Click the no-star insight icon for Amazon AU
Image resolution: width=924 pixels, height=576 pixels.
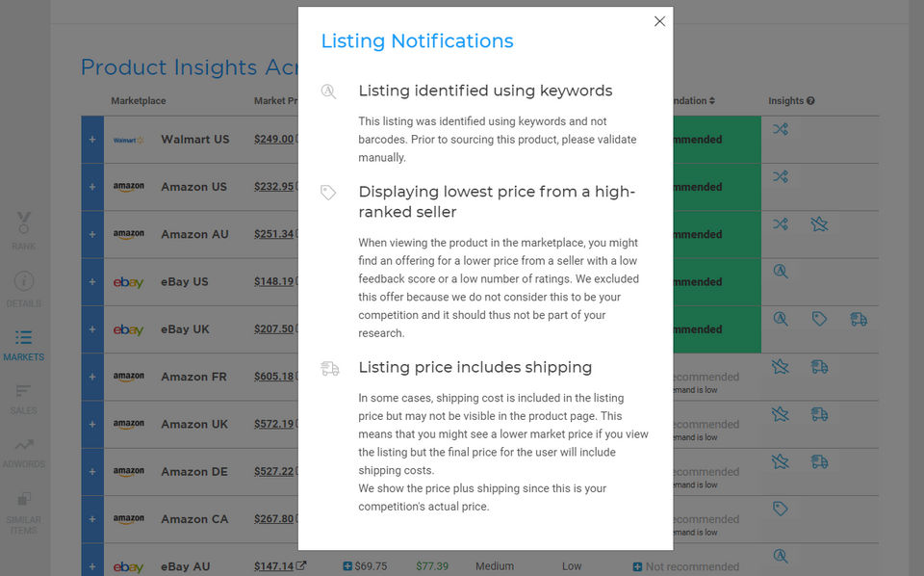(819, 224)
